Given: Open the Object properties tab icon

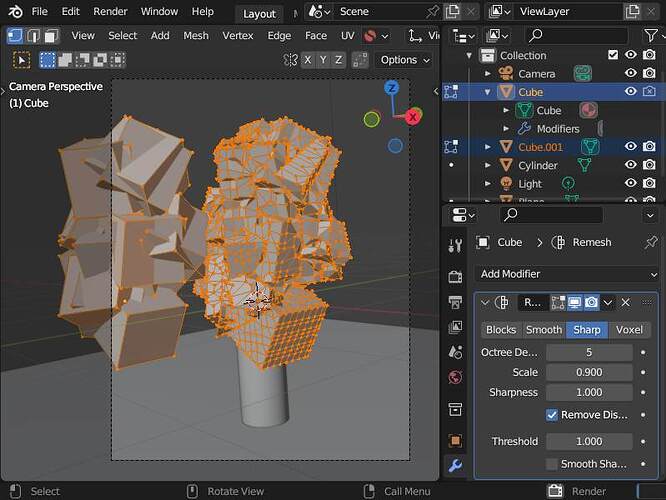Looking at the screenshot, I should [455, 441].
